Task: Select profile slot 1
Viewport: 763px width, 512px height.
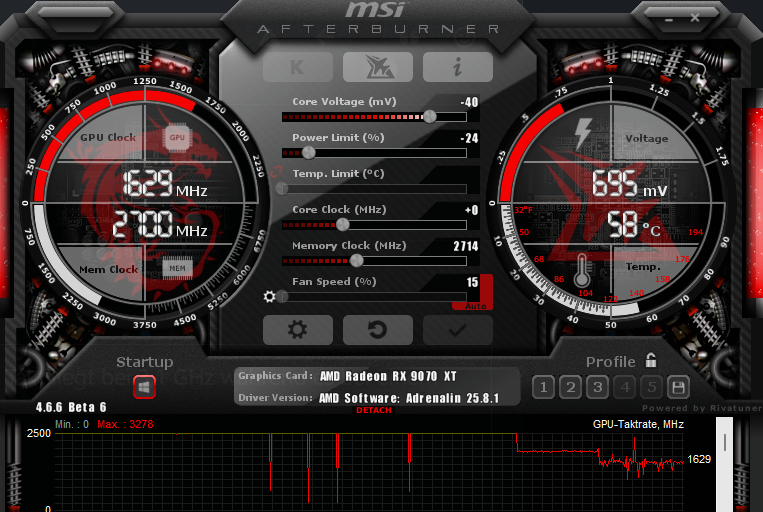Action: (x=542, y=387)
